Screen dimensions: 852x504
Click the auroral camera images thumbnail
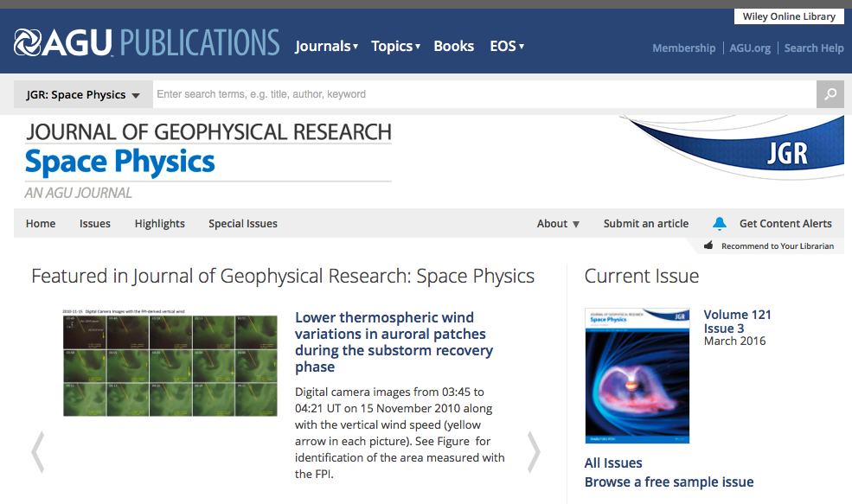click(x=170, y=363)
